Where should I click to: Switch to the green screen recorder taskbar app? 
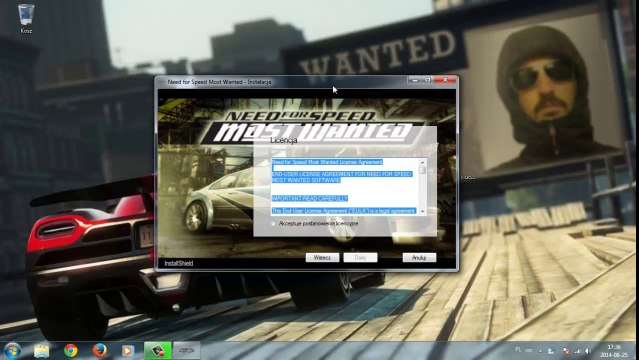click(x=157, y=351)
